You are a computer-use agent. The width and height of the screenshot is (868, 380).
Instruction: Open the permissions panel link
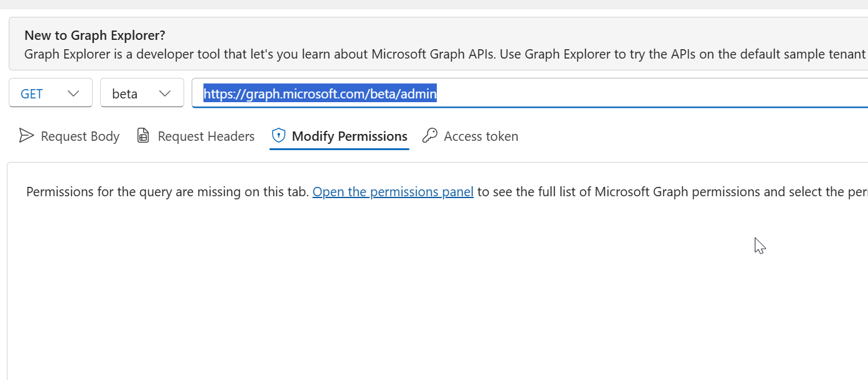click(x=393, y=192)
